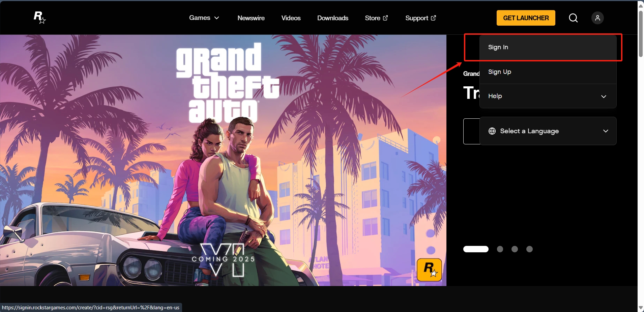This screenshot has height=312, width=644.
Task: Open the search magnifier icon
Action: click(573, 18)
